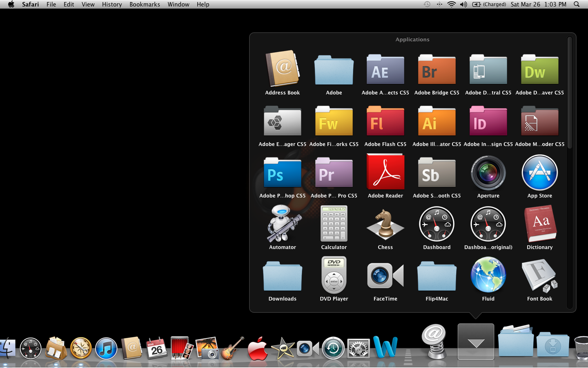The height and width of the screenshot is (368, 588).
Task: Open the FaceTime camera icon in the Dock
Action: pos(308,349)
